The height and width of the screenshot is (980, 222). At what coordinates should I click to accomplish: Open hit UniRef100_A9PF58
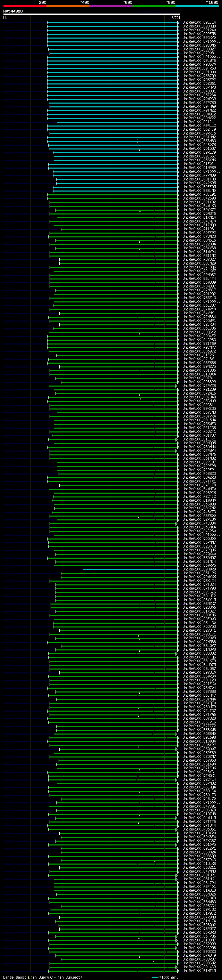pos(199,34)
